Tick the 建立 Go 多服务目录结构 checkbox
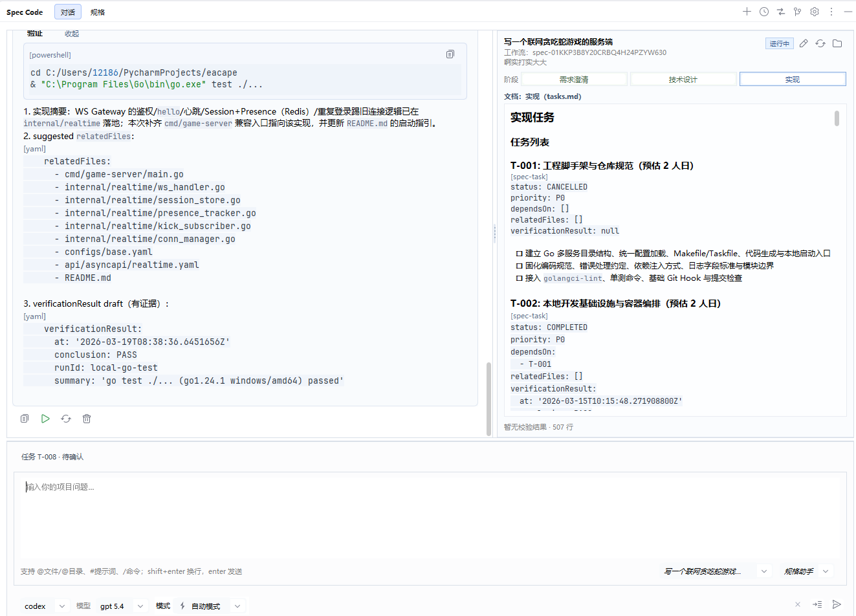Screen dimensions: 856x616 click(519, 254)
